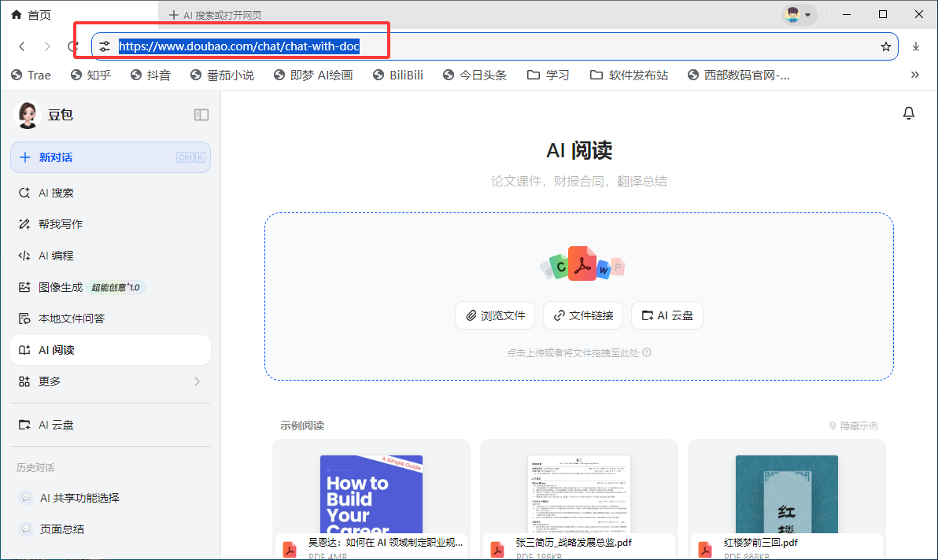Bookmark this page with the star icon

[886, 46]
